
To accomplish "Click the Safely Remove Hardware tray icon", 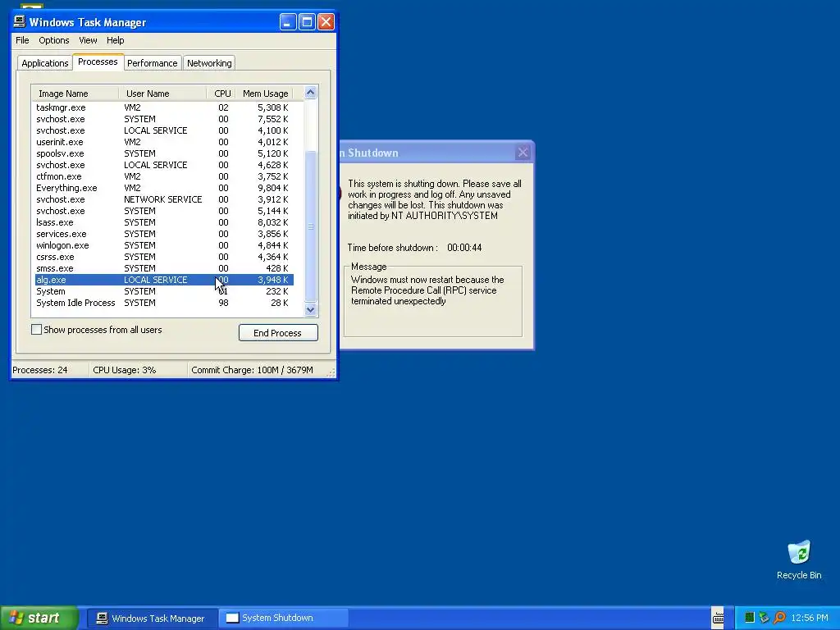I will tap(764, 618).
